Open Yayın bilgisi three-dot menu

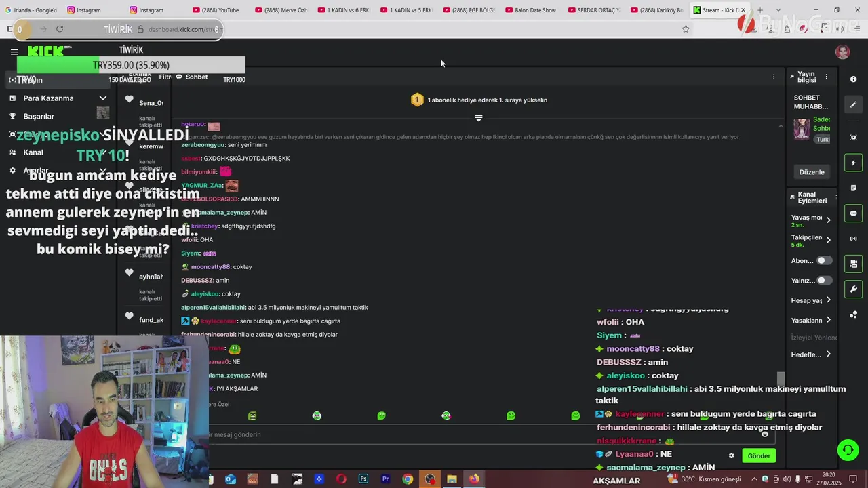pos(826,77)
